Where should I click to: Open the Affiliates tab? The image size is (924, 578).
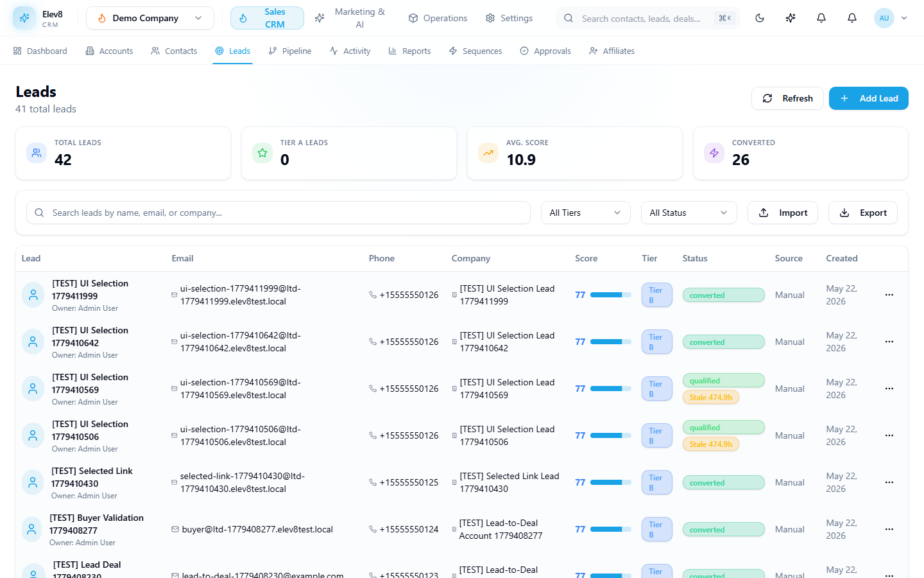tap(612, 51)
